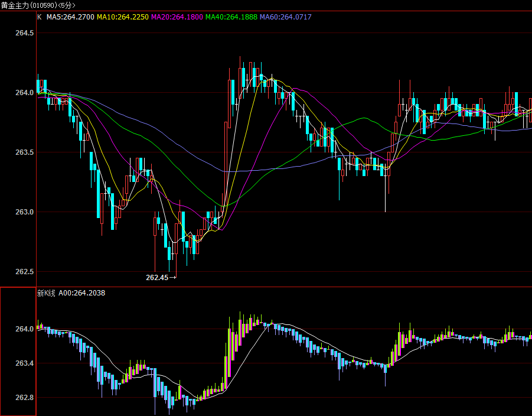Click the MA10:264.2250 indicator label
The width and height of the screenshot is (532, 416).
click(x=123, y=17)
